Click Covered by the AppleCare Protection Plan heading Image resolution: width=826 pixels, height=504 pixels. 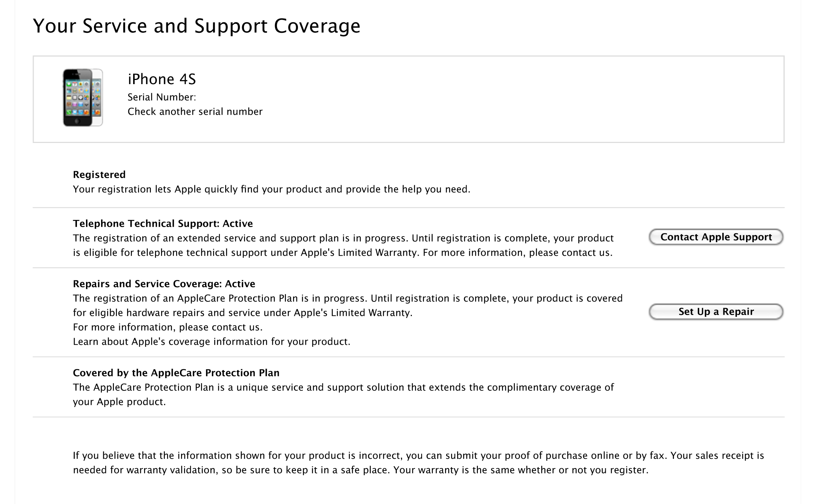coord(176,373)
